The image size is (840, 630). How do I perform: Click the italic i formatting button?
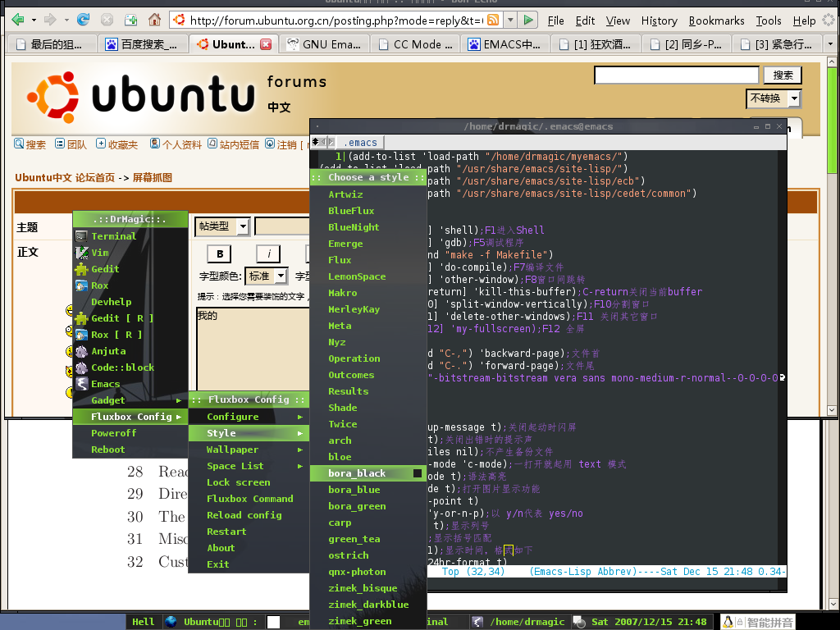point(269,254)
